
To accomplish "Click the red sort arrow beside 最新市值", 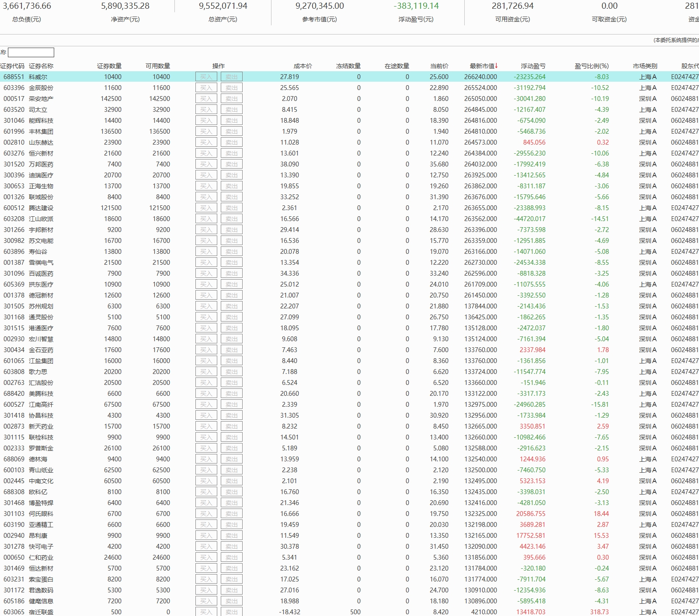I will pos(497,66).
